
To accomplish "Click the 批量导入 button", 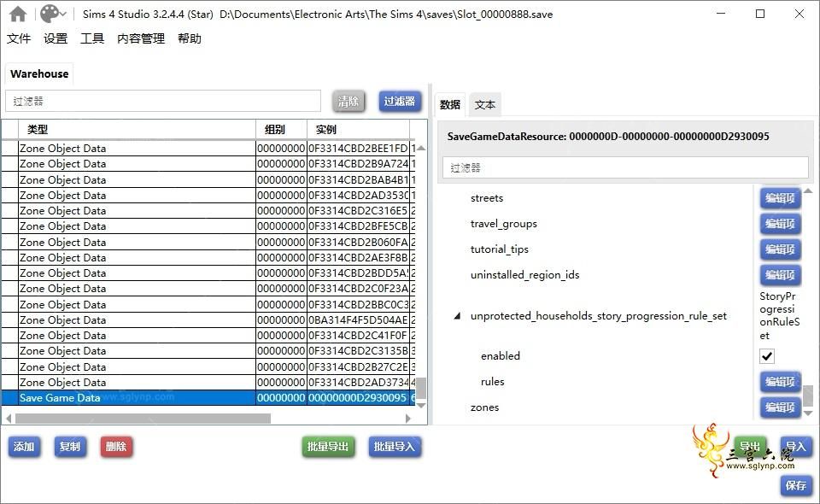I will point(395,447).
